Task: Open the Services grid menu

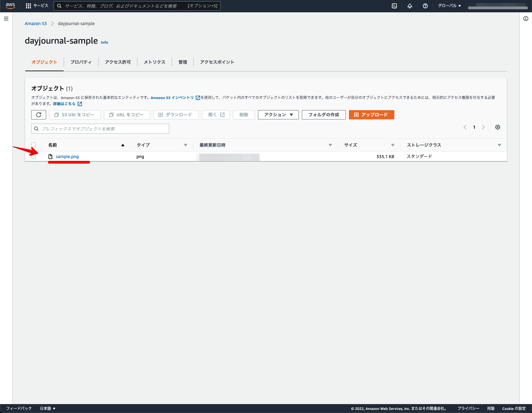Action: point(37,6)
